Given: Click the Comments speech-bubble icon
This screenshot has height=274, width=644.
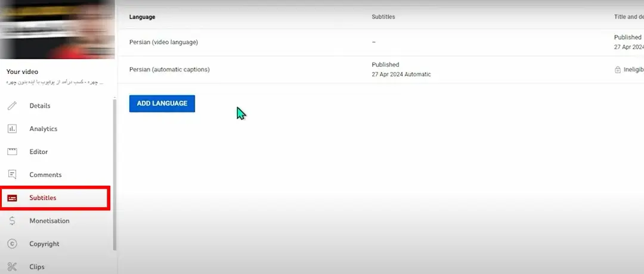Looking at the screenshot, I should (13, 175).
